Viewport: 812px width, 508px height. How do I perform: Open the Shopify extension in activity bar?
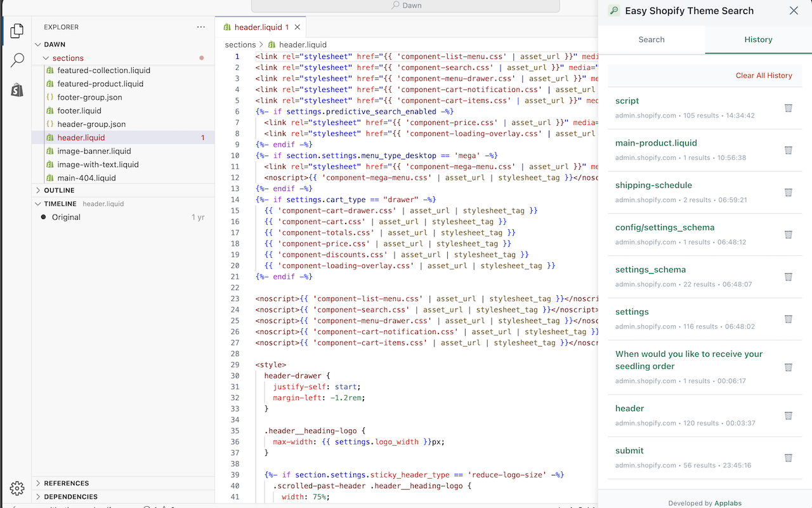tap(17, 90)
